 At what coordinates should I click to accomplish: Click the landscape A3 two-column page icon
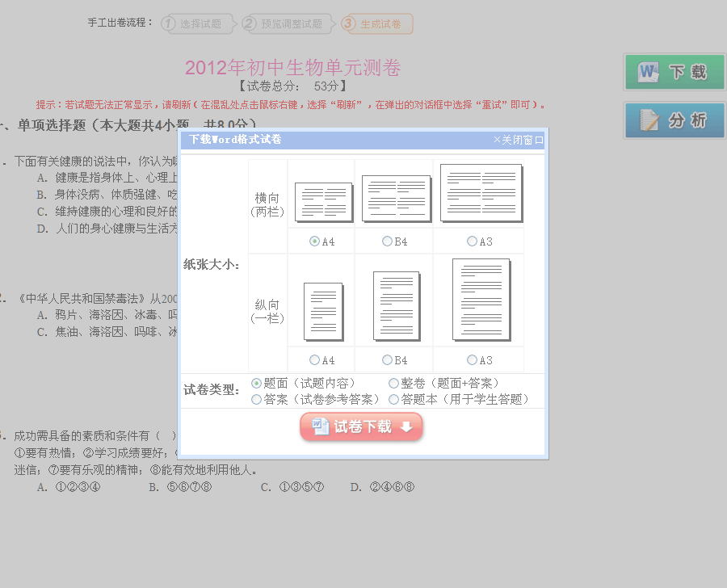tap(481, 194)
